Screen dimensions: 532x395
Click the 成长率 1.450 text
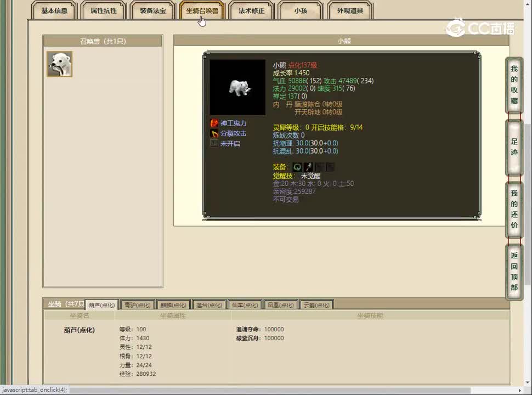tap(291, 73)
